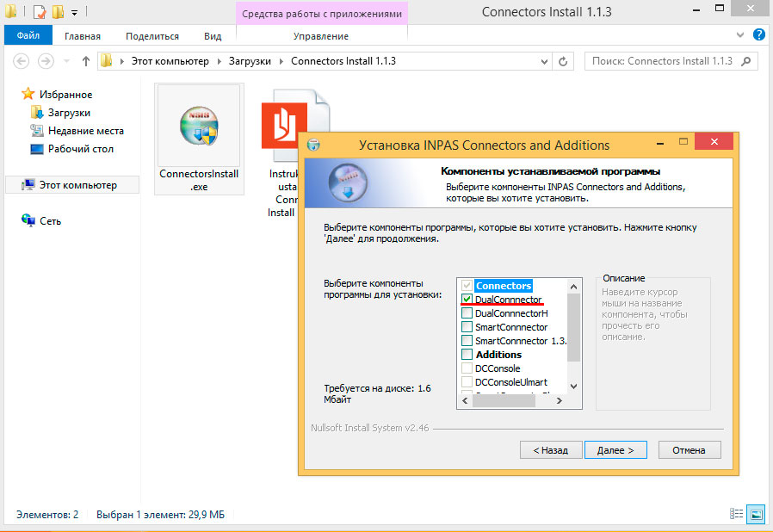The width and height of the screenshot is (773, 532).
Task: Click the Средства работы с приложениями tab header
Action: coord(322,14)
